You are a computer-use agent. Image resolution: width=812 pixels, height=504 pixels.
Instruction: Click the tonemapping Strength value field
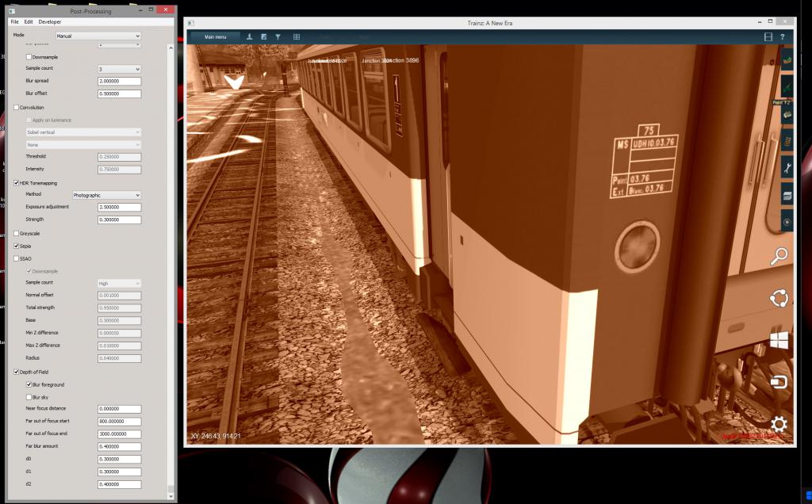119,220
